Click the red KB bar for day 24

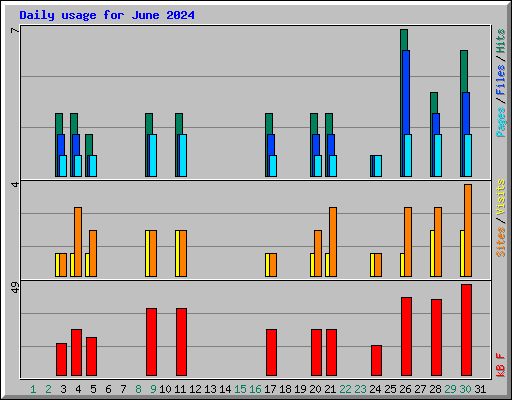tap(376, 360)
